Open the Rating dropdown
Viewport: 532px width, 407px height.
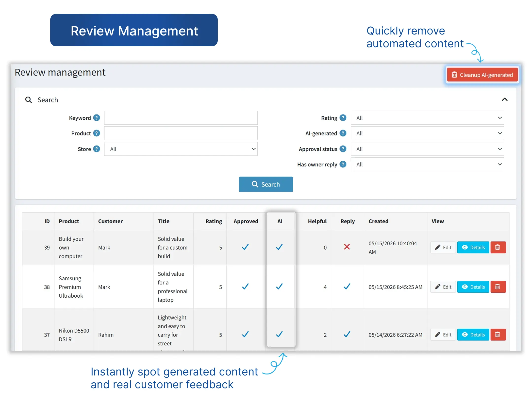tap(427, 118)
